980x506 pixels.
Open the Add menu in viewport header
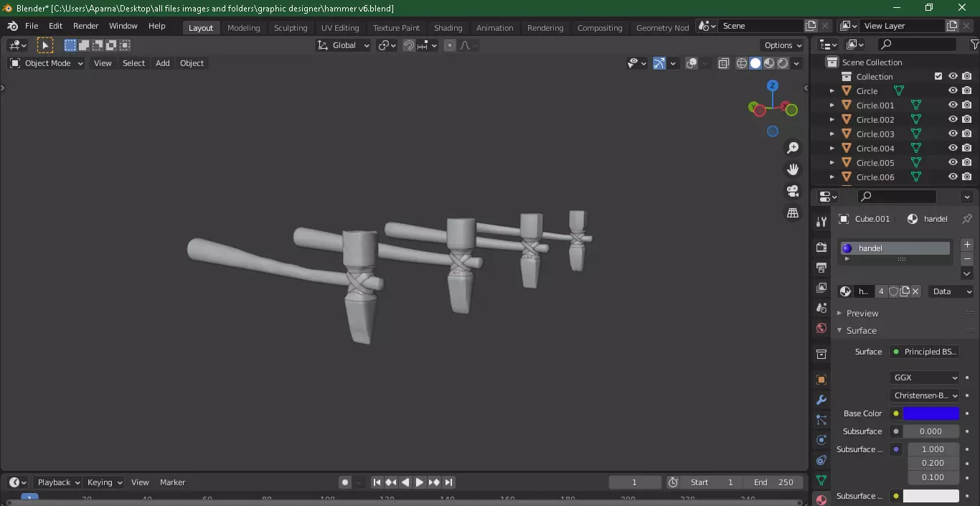(x=163, y=63)
